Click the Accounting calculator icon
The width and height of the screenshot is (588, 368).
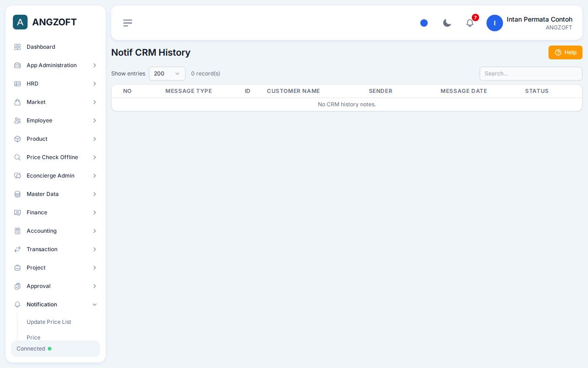[17, 231]
